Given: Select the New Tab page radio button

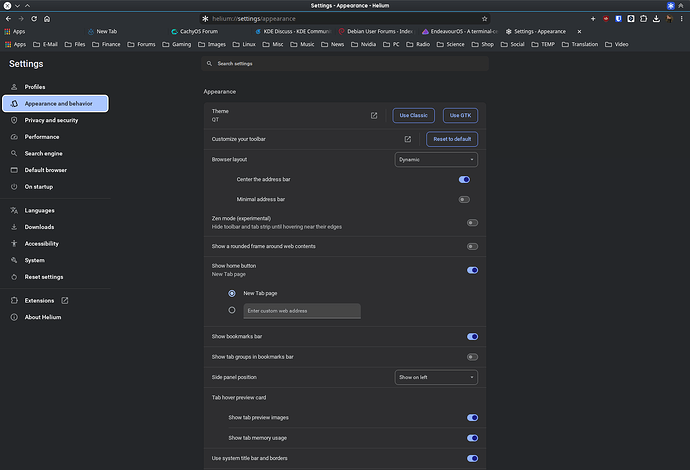Looking at the screenshot, I should (x=231, y=293).
